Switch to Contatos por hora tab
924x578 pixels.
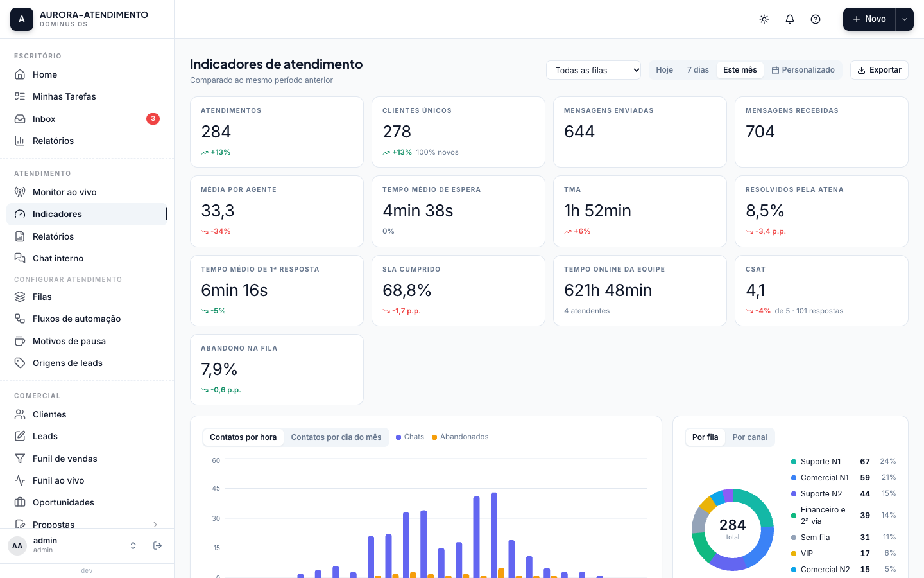[243, 437]
